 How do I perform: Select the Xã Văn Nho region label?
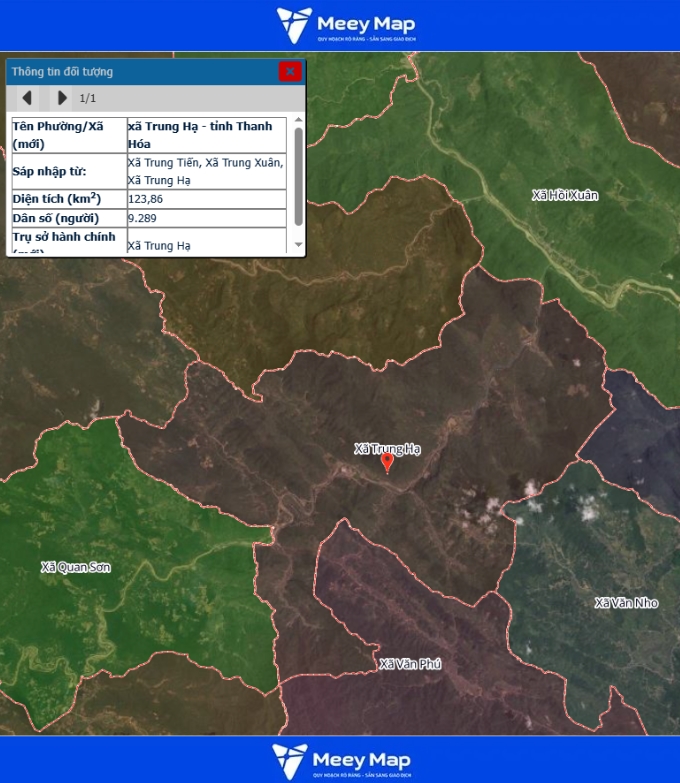[x=626, y=603]
